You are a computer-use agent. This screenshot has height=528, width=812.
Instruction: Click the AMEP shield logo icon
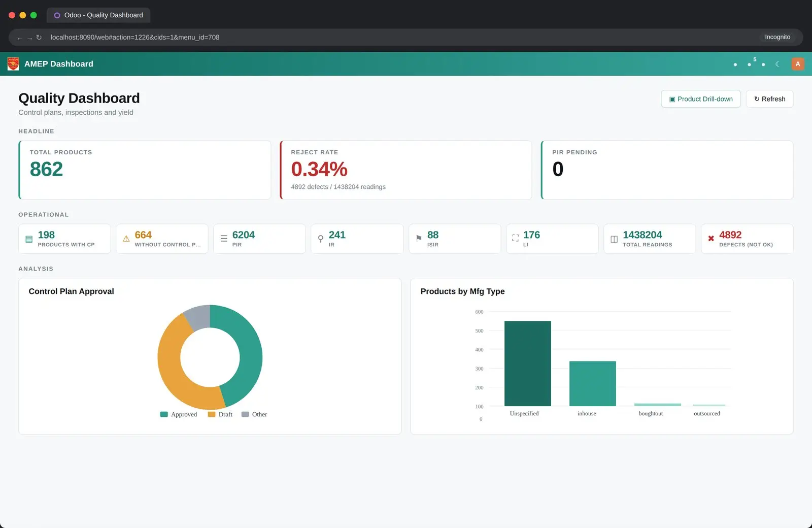coord(13,64)
